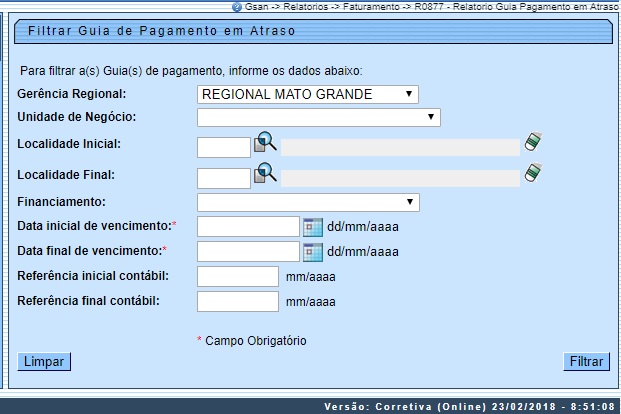Expand the Unidade de Negócio dropdown
621x414 pixels.
(x=319, y=117)
